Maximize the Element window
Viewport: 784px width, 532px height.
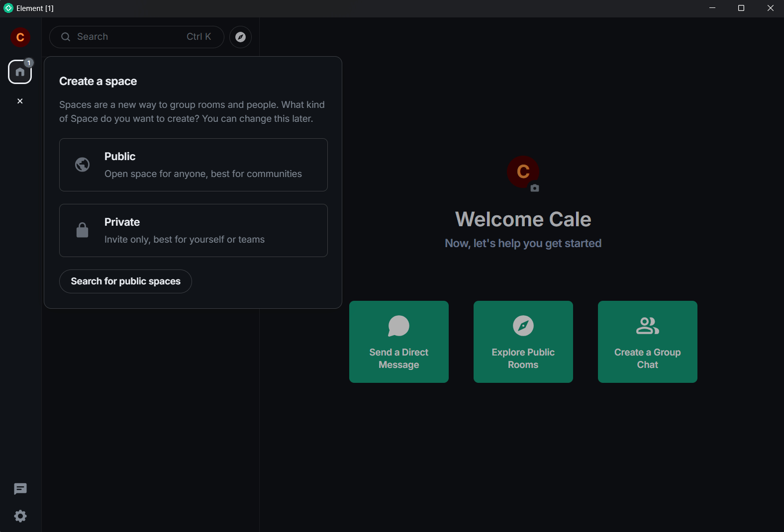coord(741,8)
